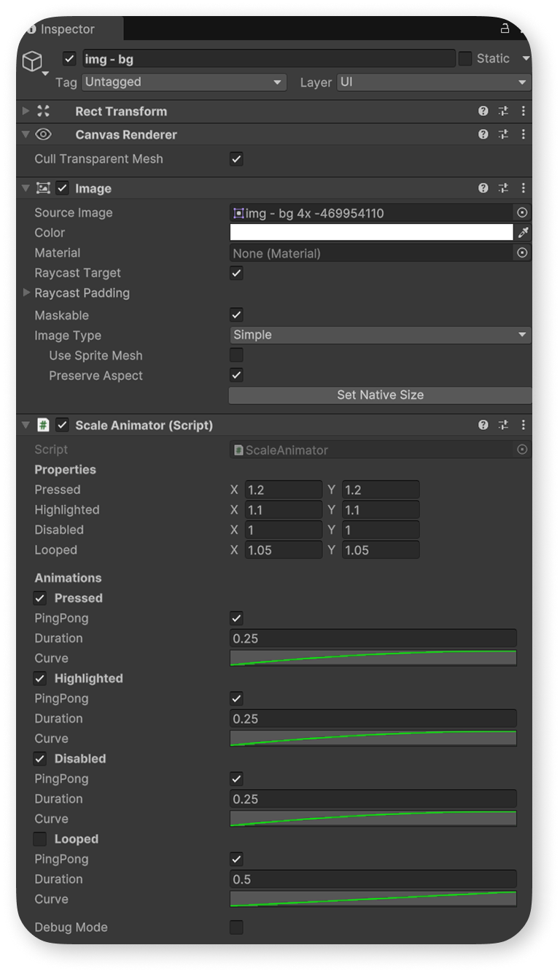The image size is (560, 972).
Task: Disable the Scale Animator script checkbox
Action: (x=63, y=425)
